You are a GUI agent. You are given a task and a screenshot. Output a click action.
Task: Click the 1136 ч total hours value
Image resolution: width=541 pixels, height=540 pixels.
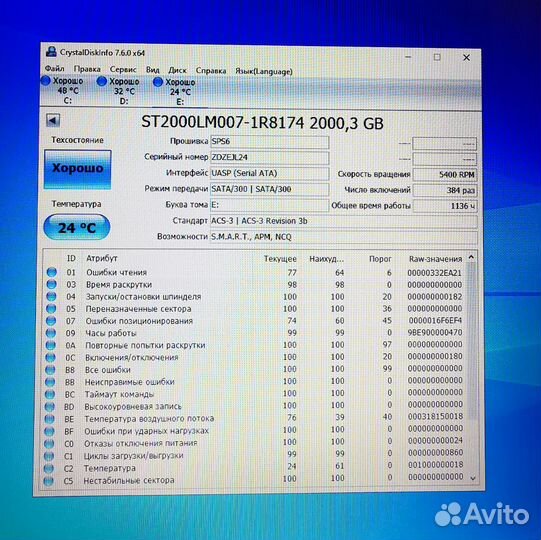(x=445, y=206)
